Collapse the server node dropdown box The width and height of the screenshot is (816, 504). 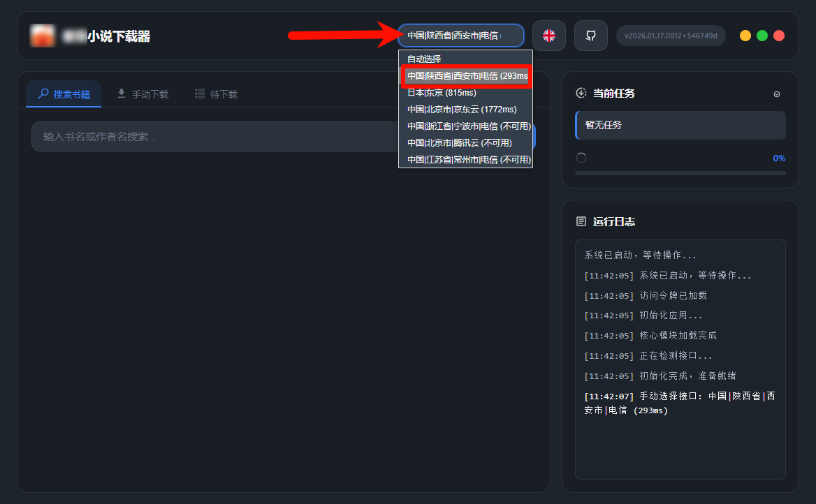(460, 36)
